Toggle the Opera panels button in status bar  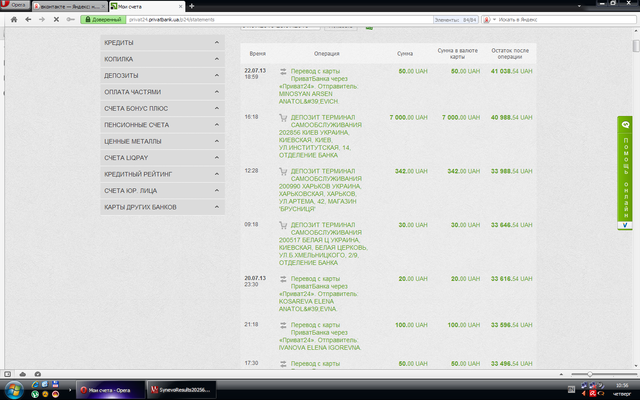tap(7, 374)
